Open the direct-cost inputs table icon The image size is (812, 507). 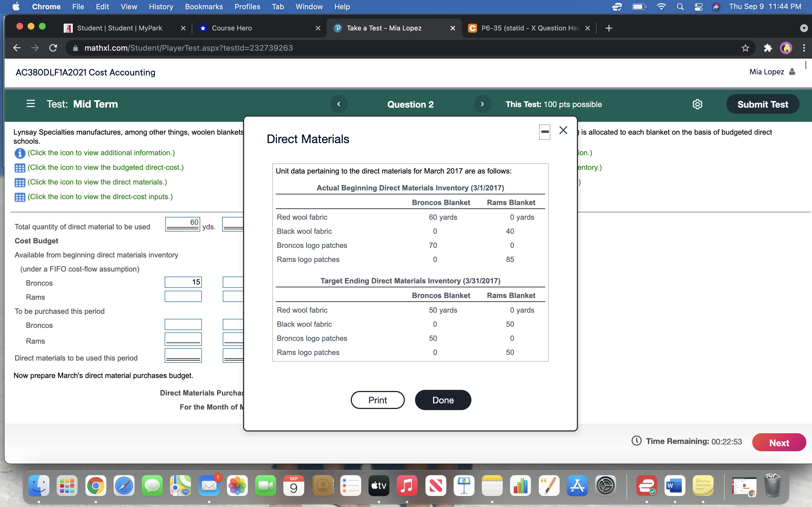pos(20,197)
